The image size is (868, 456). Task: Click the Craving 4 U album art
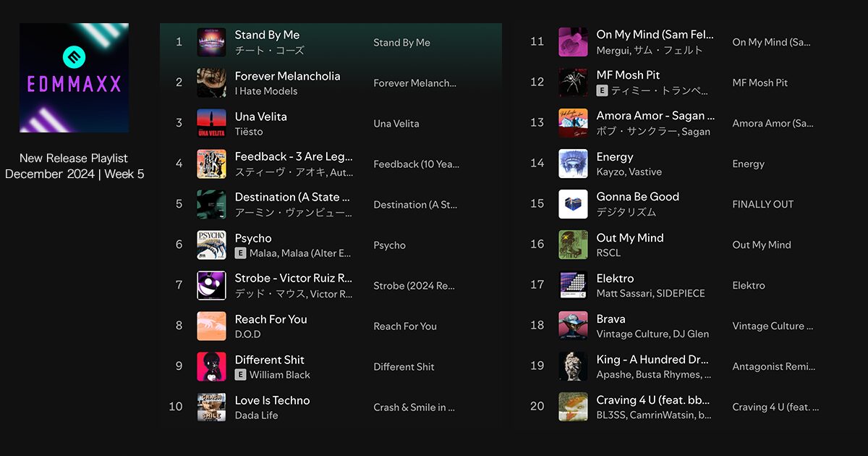point(573,407)
